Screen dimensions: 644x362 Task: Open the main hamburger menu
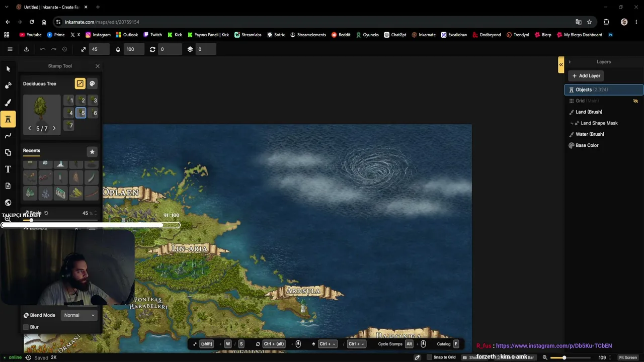pyautogui.click(x=10, y=49)
